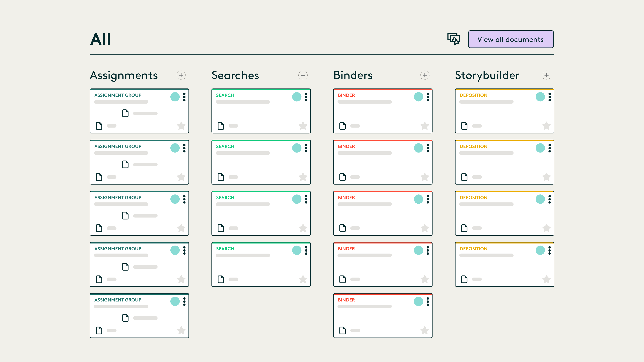Click the View all documents button

tap(511, 39)
